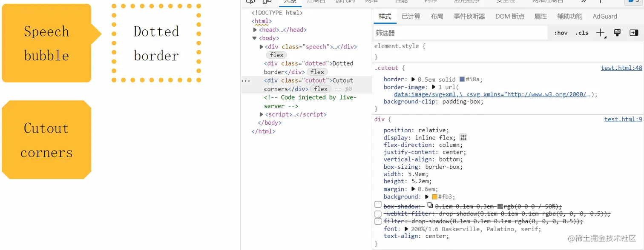Expand the background shorthand triangle

[x=426, y=196]
